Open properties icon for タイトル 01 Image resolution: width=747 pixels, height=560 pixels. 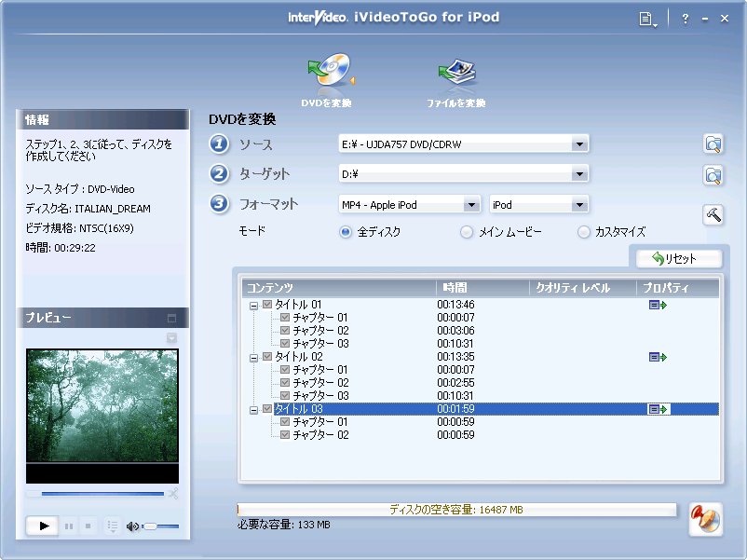pos(658,305)
